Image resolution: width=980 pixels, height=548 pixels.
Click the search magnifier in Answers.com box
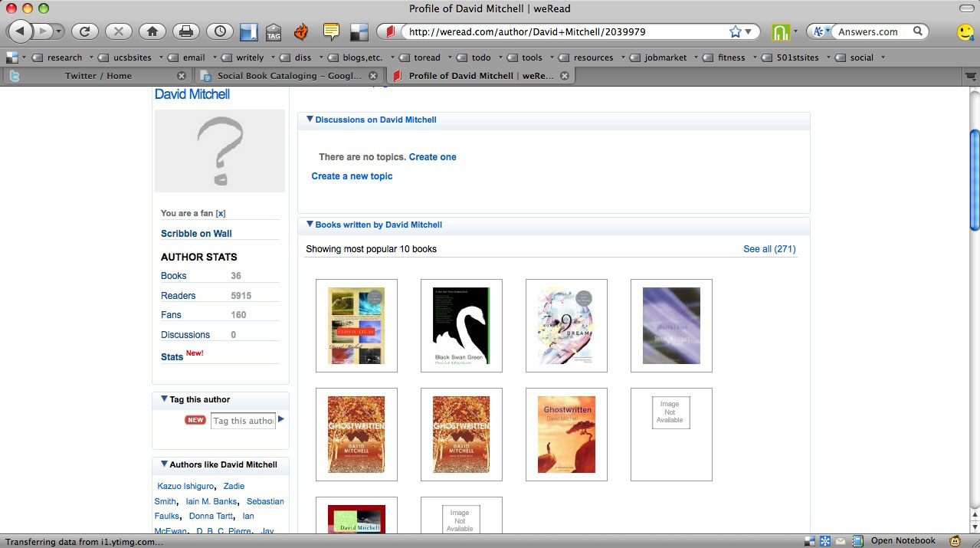[x=917, y=31]
